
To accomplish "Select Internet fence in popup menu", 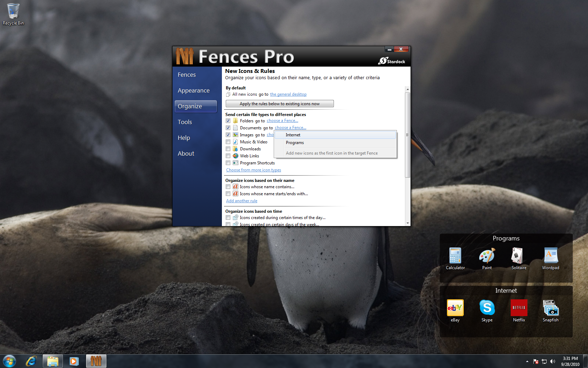I will pyautogui.click(x=335, y=135).
